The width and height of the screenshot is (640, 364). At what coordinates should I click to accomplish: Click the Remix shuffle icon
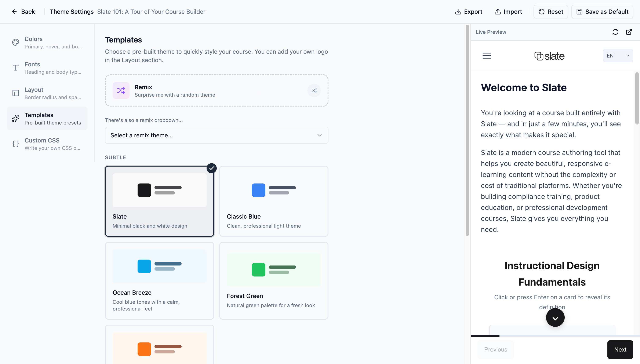click(x=314, y=90)
